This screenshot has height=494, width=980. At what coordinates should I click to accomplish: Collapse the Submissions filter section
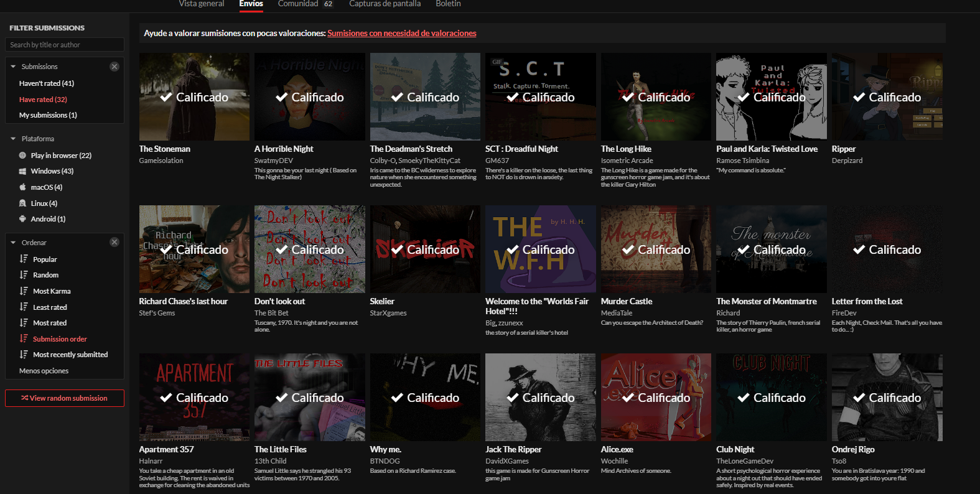13,67
